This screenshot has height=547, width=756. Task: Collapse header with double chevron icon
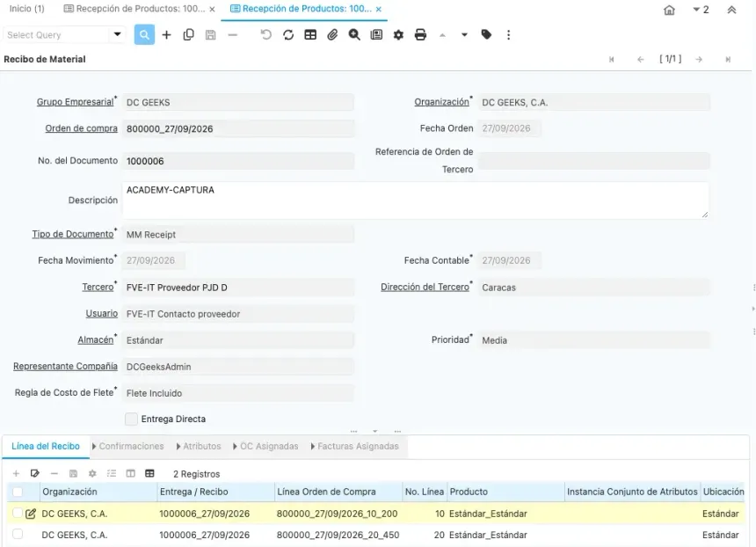coord(731,10)
